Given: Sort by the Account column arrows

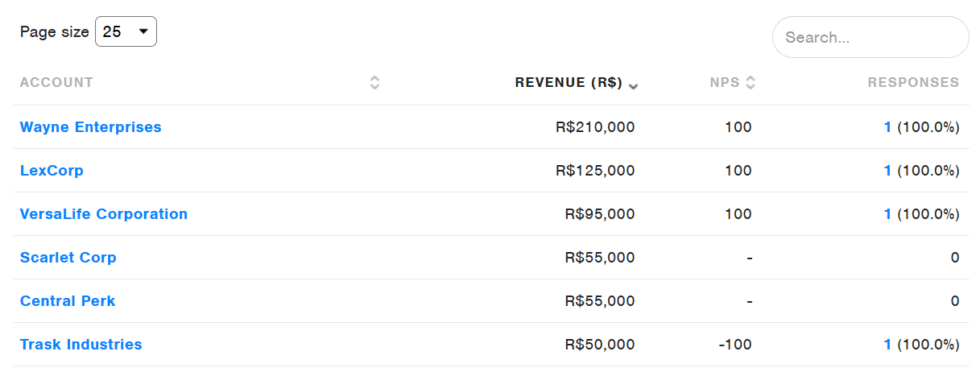Looking at the screenshot, I should pos(374,83).
